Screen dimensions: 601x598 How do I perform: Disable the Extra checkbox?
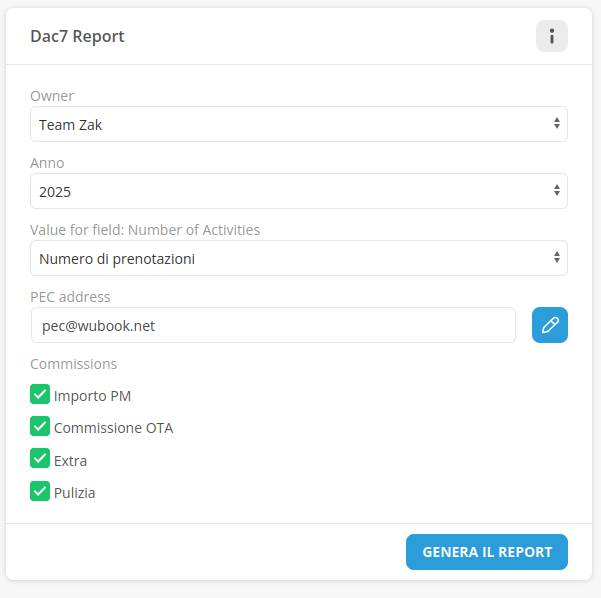(40, 459)
